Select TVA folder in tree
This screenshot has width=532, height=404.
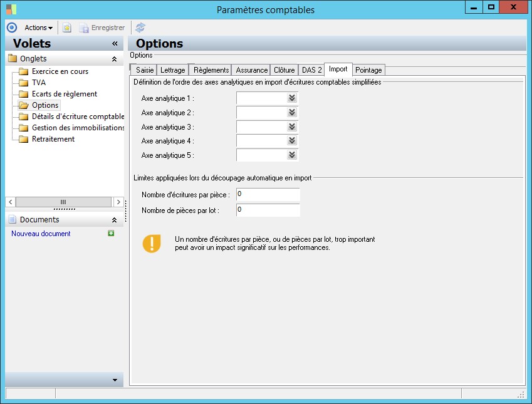[39, 83]
